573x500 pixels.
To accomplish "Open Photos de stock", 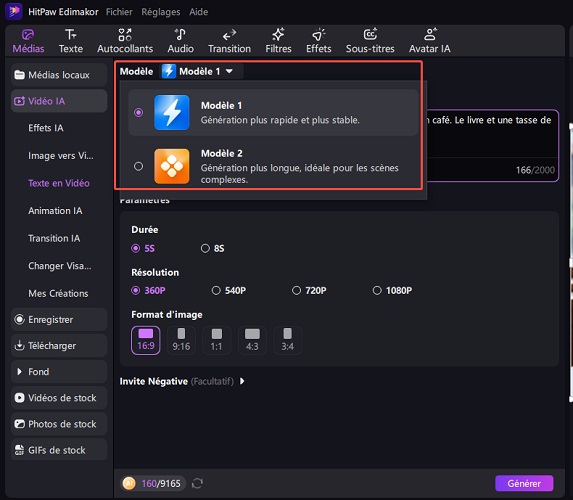I will tap(59, 424).
